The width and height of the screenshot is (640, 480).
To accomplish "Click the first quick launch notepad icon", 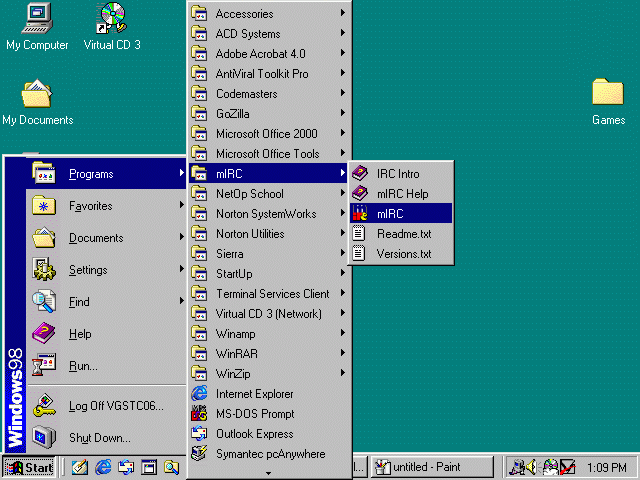I will [80, 467].
